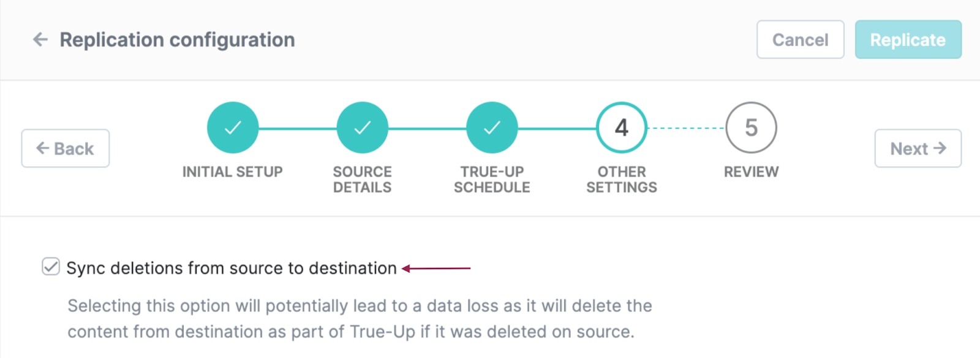This screenshot has width=980, height=358.
Task: Click the 'Sync deletions from source to destination' label
Action: tap(232, 268)
